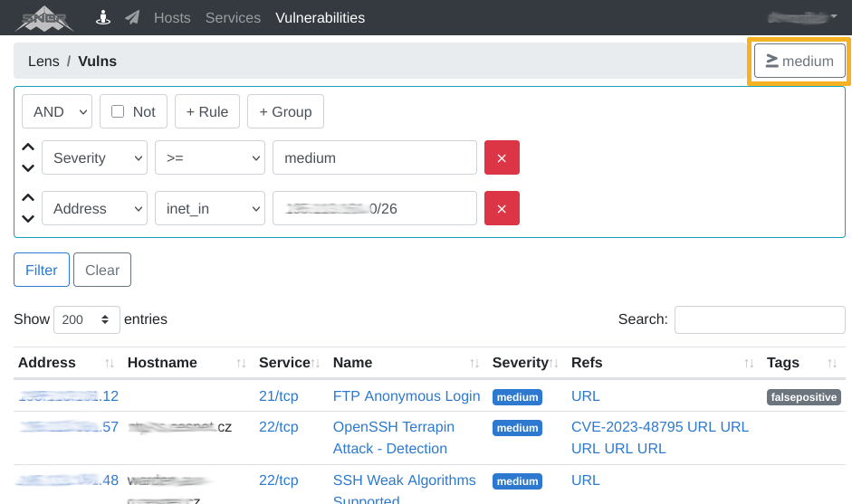Open the AND condition dropdown
This screenshot has width=852, height=504.
coord(57,111)
